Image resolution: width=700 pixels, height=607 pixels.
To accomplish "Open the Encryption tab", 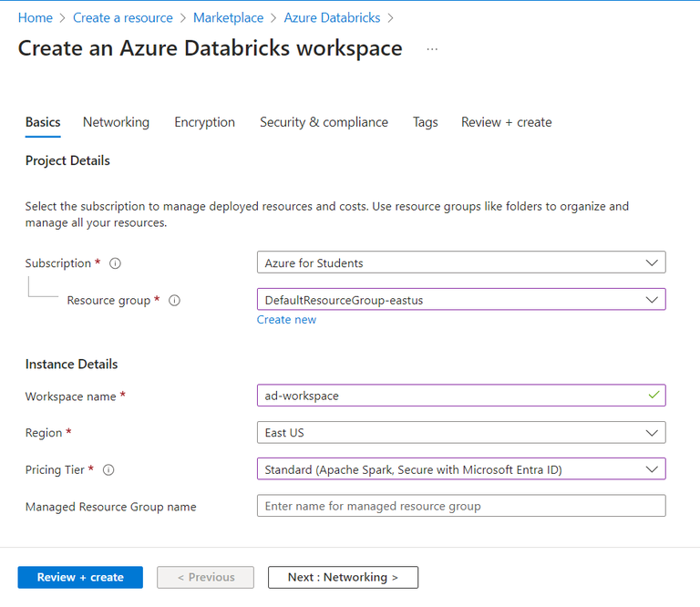I will 204,122.
